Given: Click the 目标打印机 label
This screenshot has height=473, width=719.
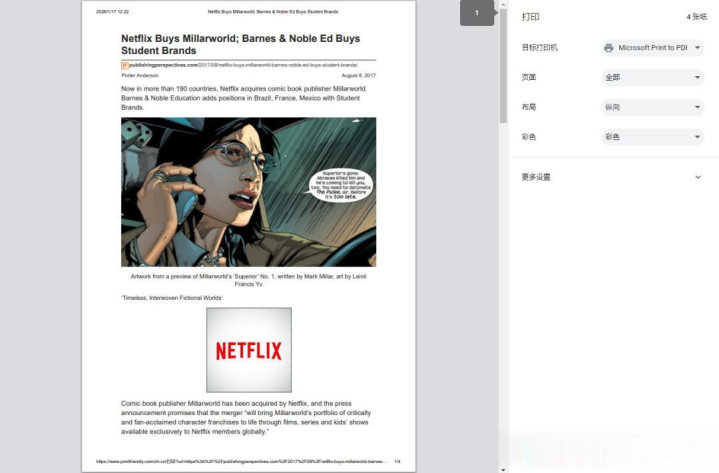Looking at the screenshot, I should 540,48.
